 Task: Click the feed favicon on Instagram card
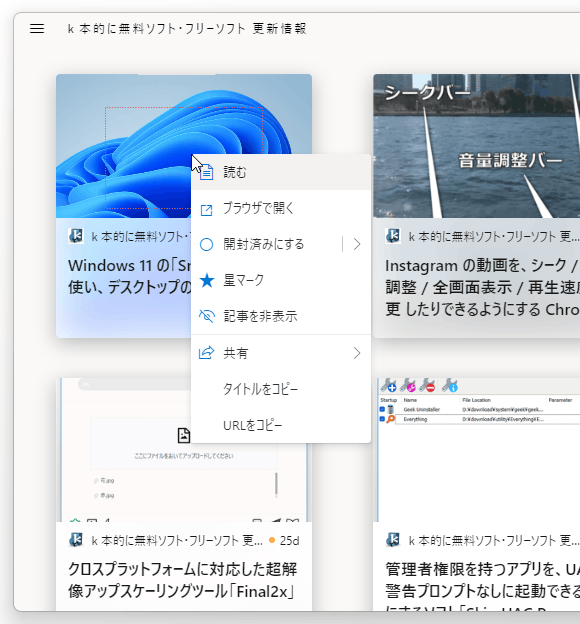coord(393,236)
